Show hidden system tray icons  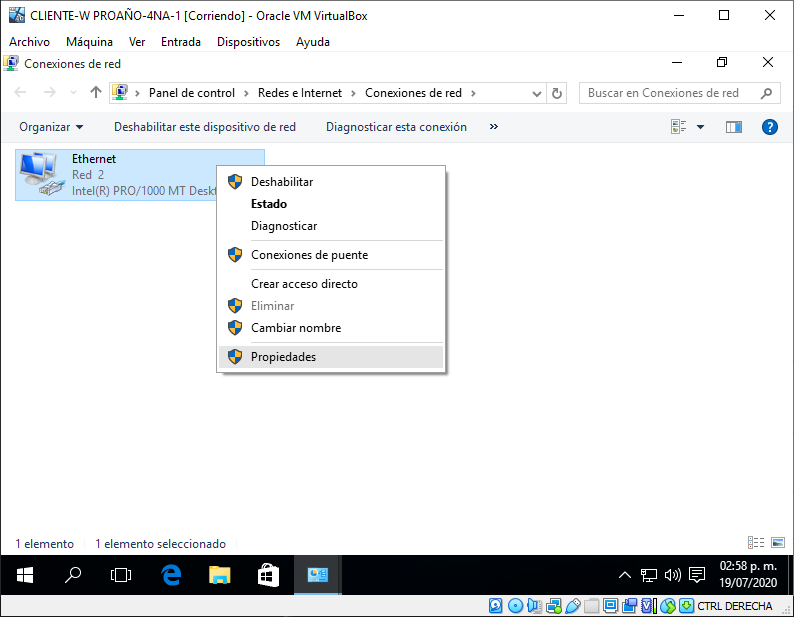click(x=625, y=575)
